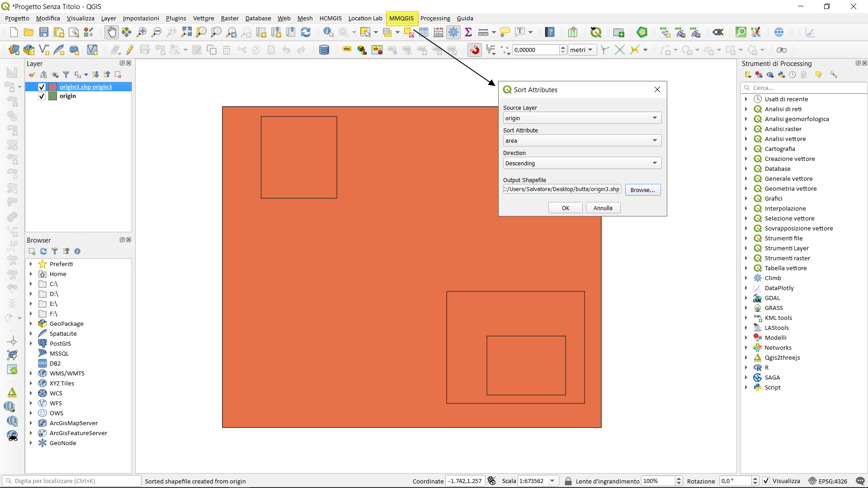Select the Pan Map hand tool
The width and height of the screenshot is (868, 488).
pos(111,32)
